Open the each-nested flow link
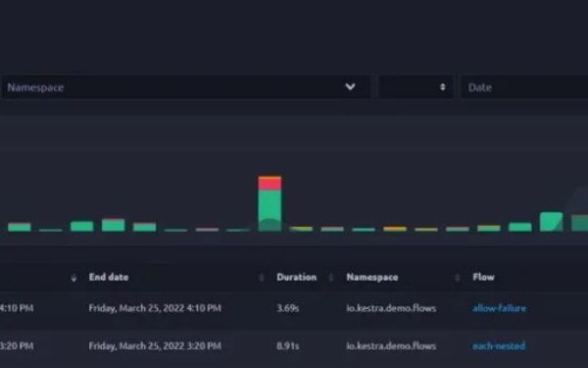 [499, 345]
